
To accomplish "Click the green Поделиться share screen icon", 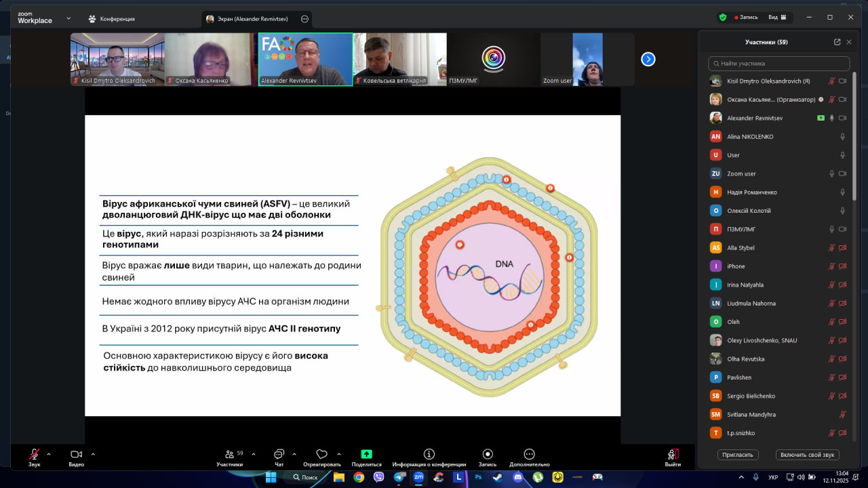I will (366, 454).
